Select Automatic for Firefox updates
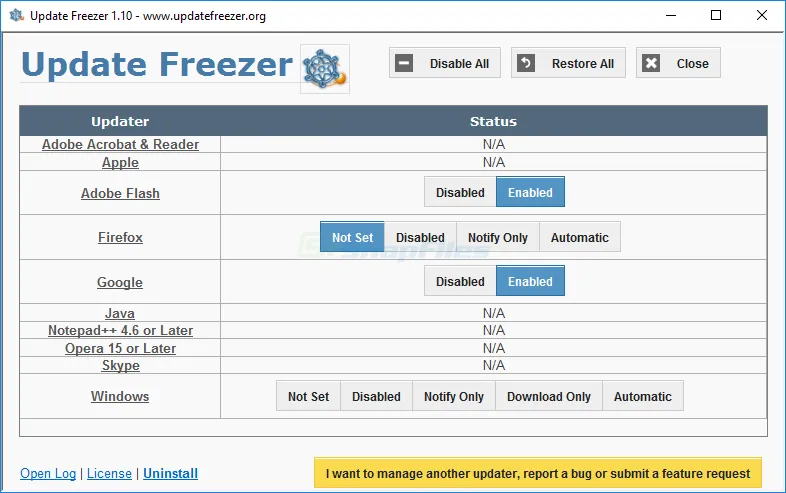 tap(579, 237)
